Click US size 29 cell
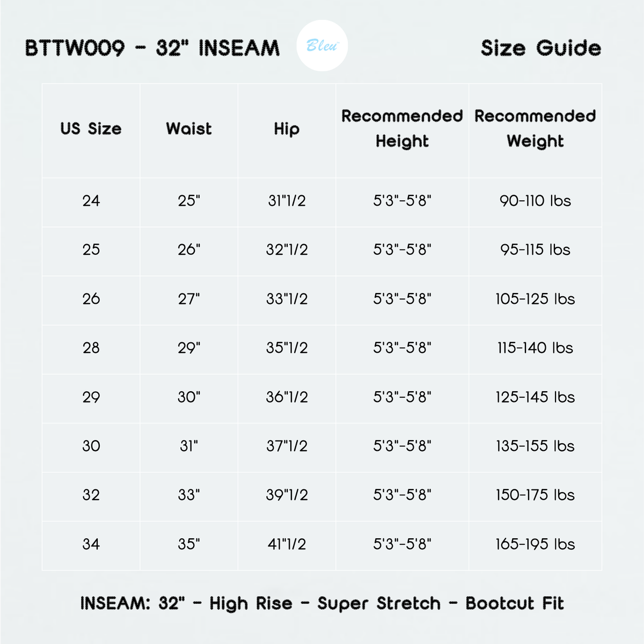 pyautogui.click(x=91, y=397)
